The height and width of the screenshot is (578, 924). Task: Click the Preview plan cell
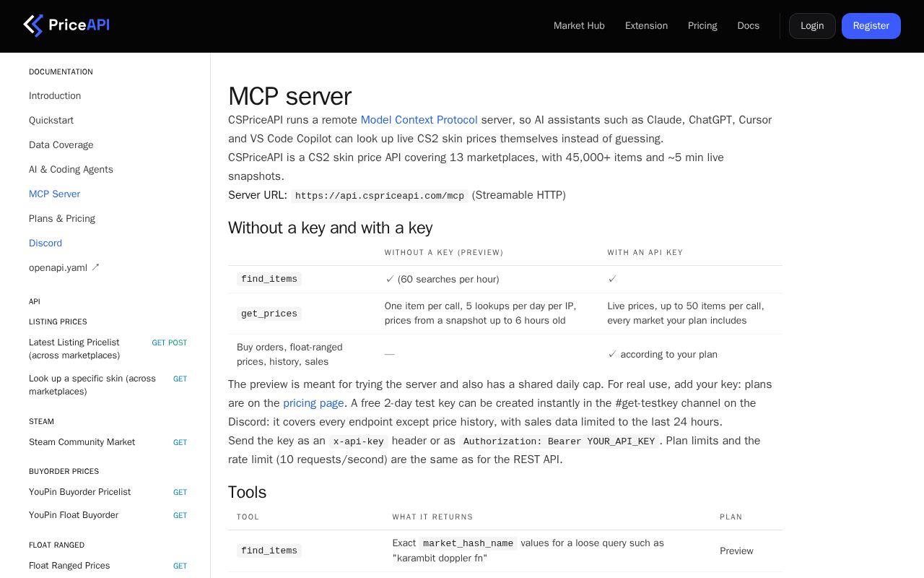click(x=736, y=551)
